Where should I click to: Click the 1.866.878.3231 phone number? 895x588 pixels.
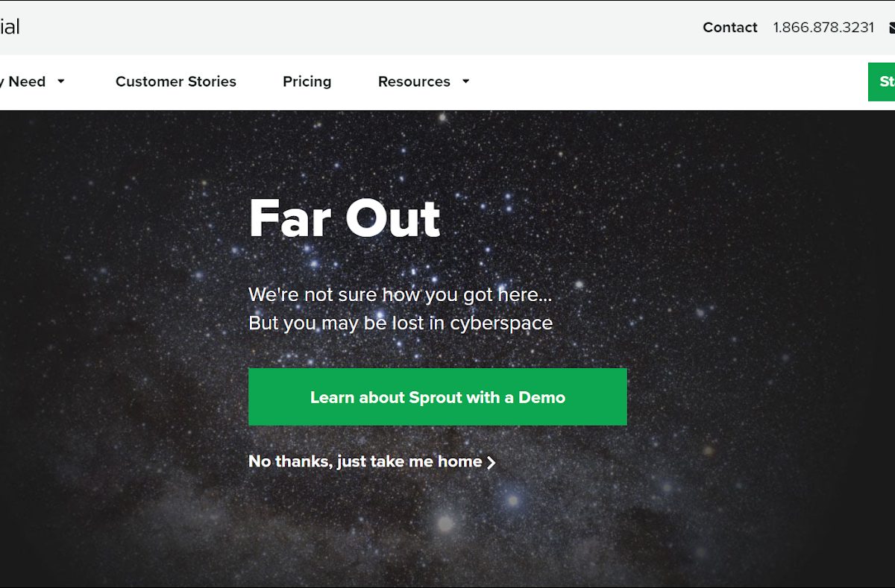823,28
